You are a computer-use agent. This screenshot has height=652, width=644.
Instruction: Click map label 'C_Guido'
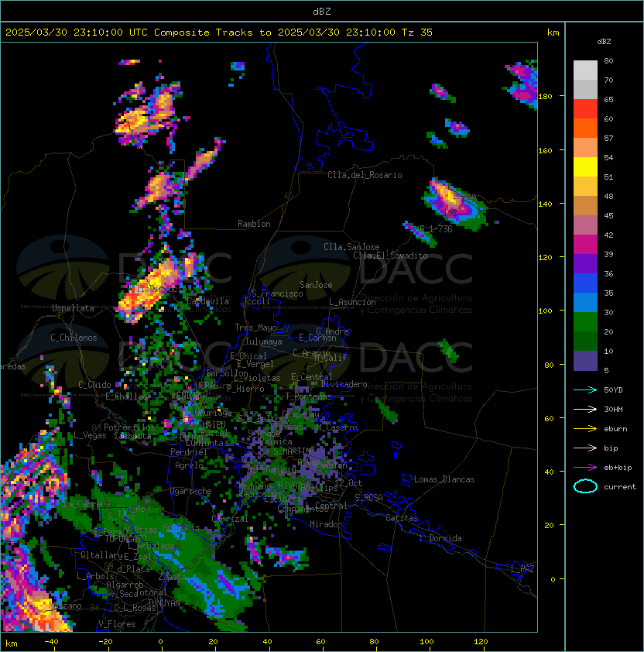[x=94, y=385]
